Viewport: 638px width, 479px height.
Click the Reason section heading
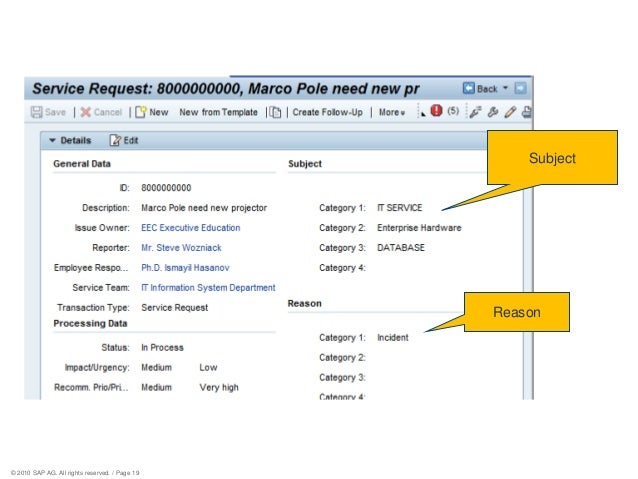click(304, 304)
